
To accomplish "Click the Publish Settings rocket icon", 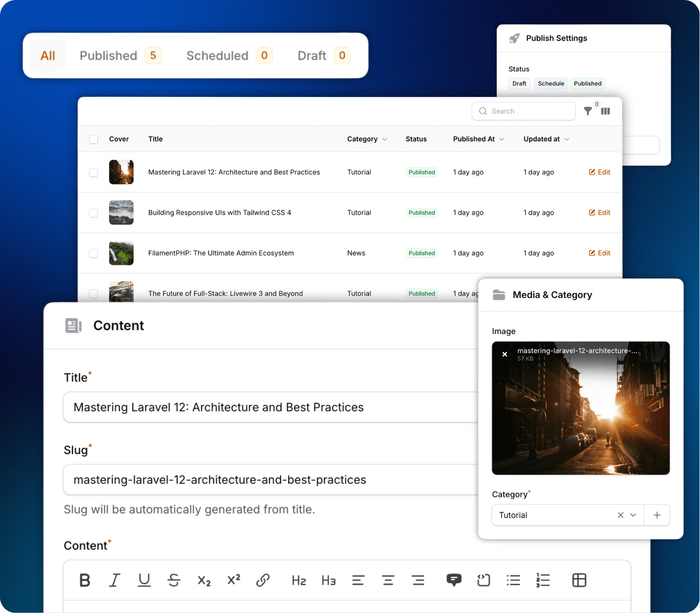I will (514, 38).
